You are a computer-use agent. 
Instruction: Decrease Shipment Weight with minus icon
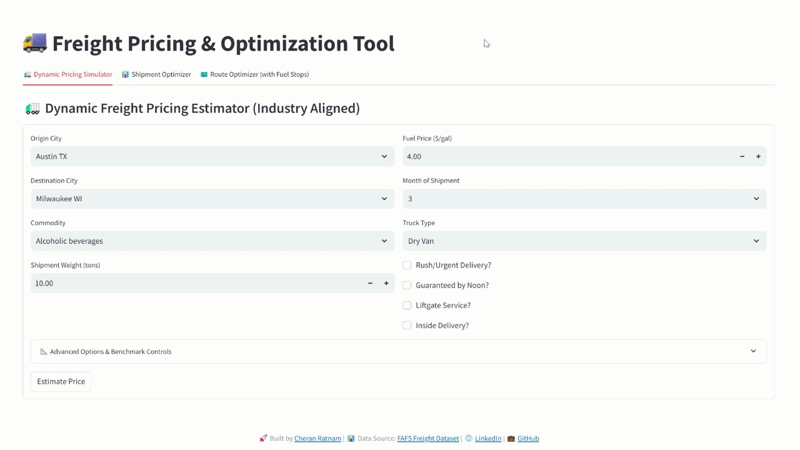point(370,283)
